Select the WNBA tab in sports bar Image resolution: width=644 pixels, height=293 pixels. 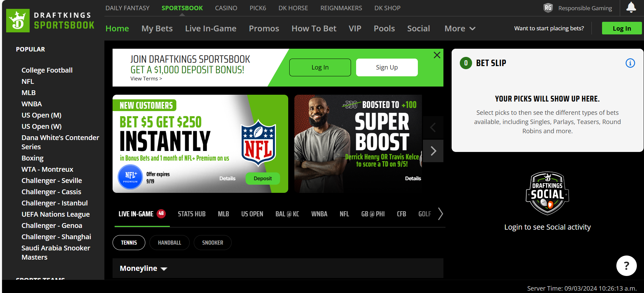point(319,214)
